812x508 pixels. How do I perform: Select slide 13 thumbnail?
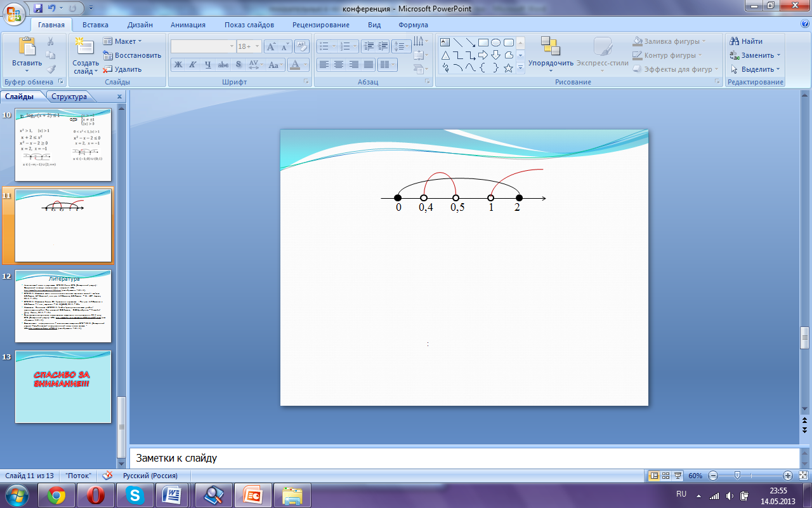click(x=63, y=387)
